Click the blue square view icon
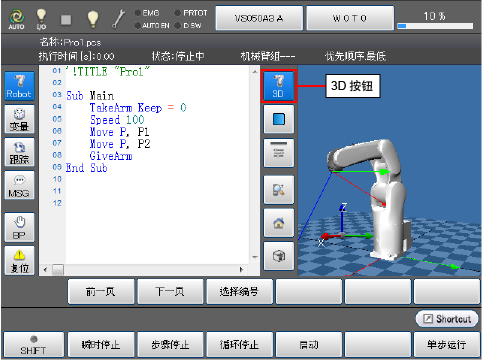This screenshot has width=482, height=360. pos(279,119)
